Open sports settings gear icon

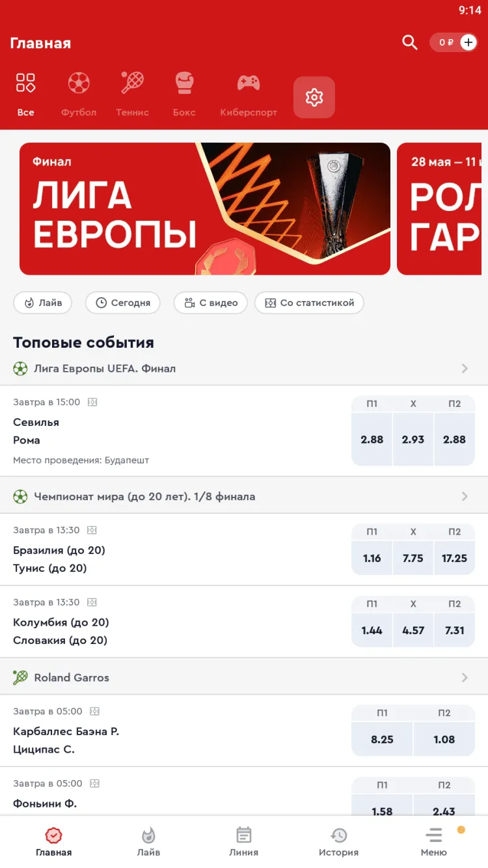[x=314, y=98]
